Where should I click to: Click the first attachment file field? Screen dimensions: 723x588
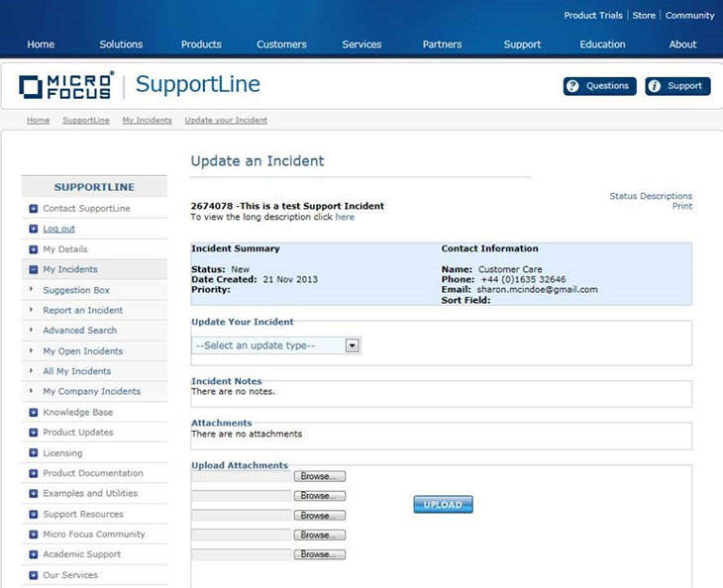click(x=242, y=476)
